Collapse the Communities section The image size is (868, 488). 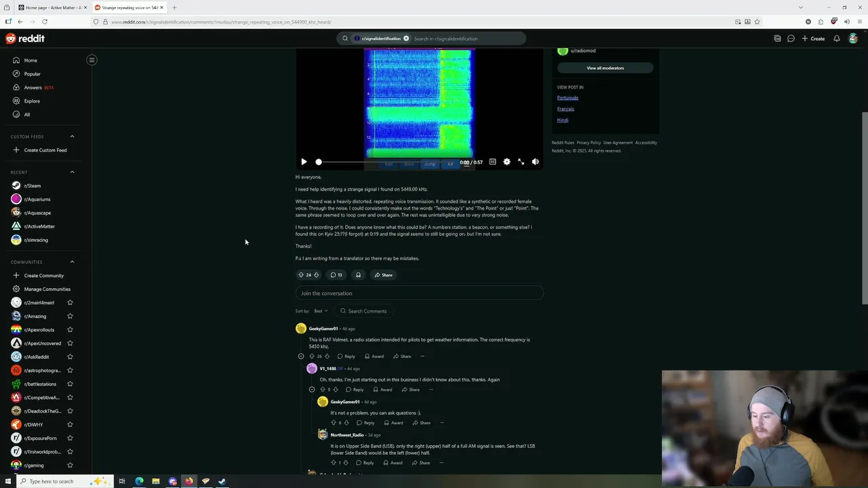pyautogui.click(x=72, y=262)
